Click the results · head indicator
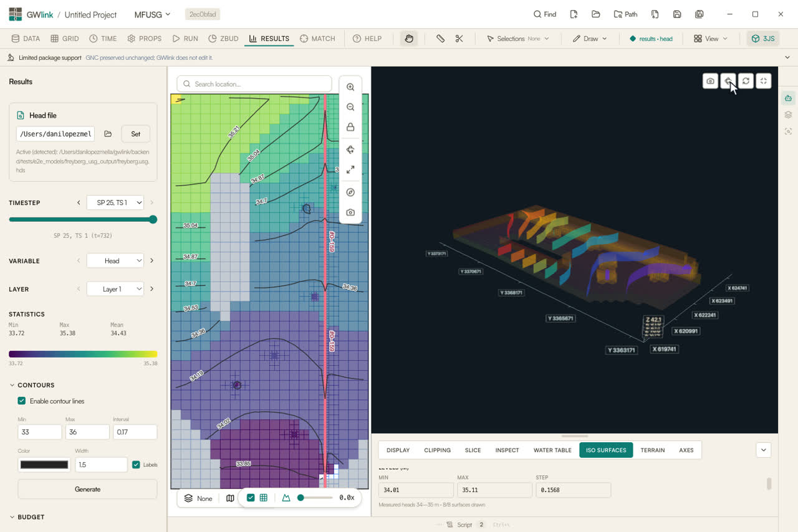The width and height of the screenshot is (798, 532). click(651, 39)
